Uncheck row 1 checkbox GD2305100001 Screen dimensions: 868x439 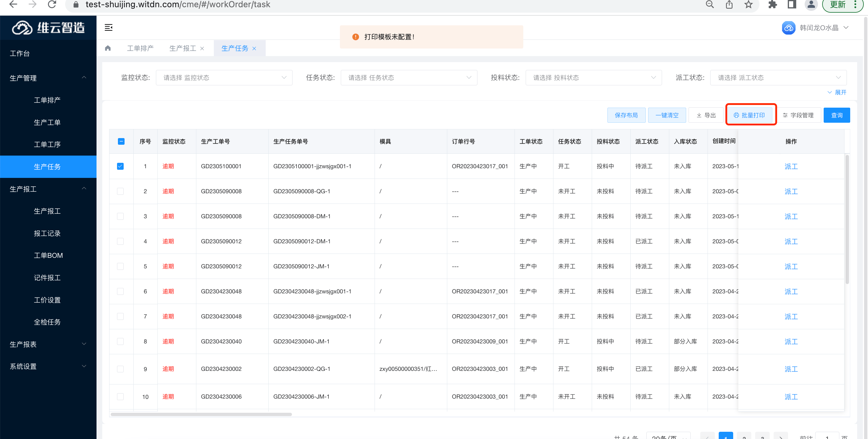120,166
